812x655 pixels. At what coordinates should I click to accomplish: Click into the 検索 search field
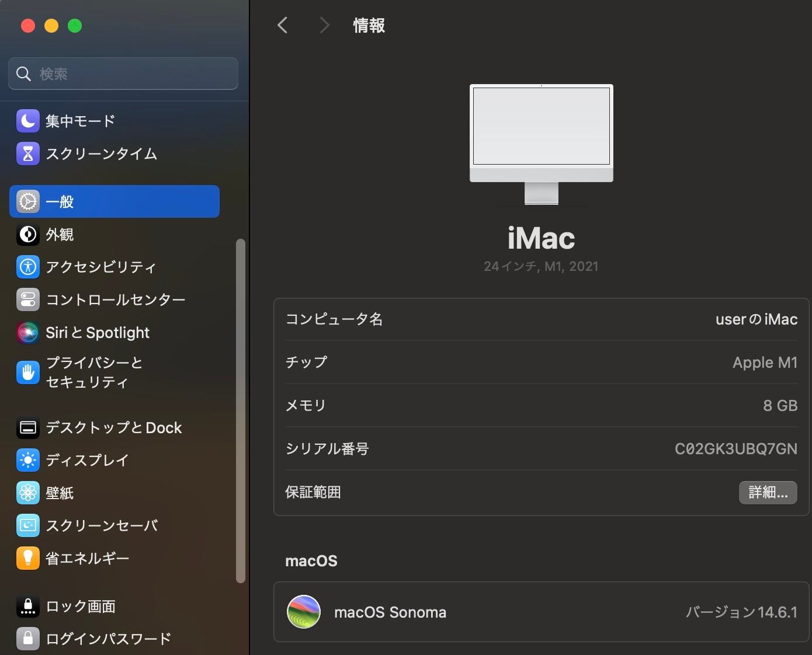click(123, 74)
